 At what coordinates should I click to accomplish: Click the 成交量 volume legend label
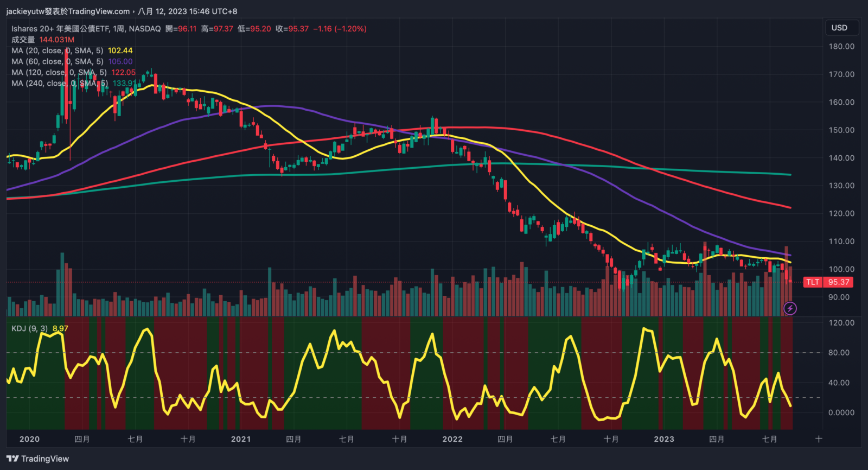point(23,40)
